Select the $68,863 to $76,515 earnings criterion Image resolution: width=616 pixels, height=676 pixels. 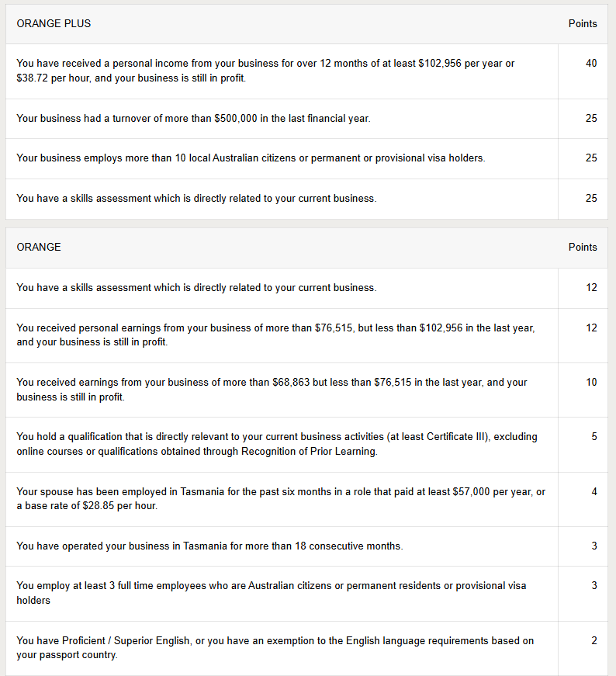[x=272, y=390]
